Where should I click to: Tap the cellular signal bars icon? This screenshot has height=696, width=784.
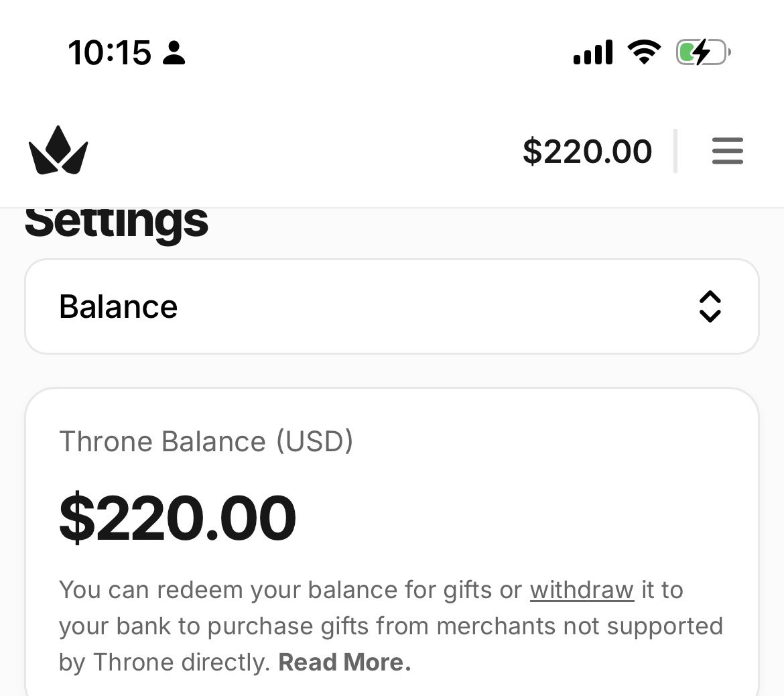pos(593,52)
